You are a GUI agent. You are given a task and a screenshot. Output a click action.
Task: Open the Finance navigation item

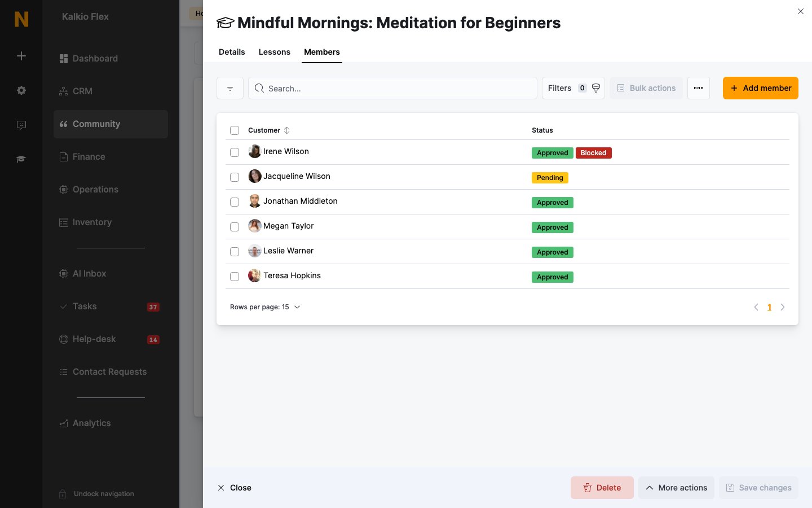[111, 157]
